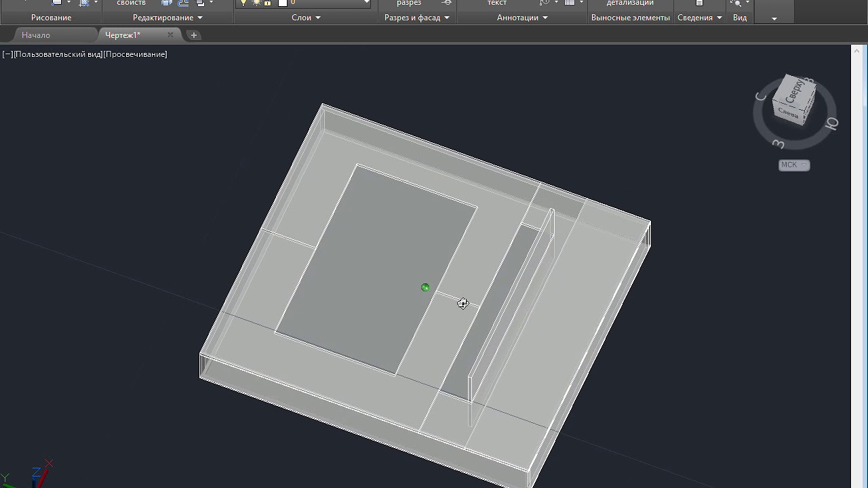
Task: Close the Чертеж1* drawing tab
Action: click(170, 35)
